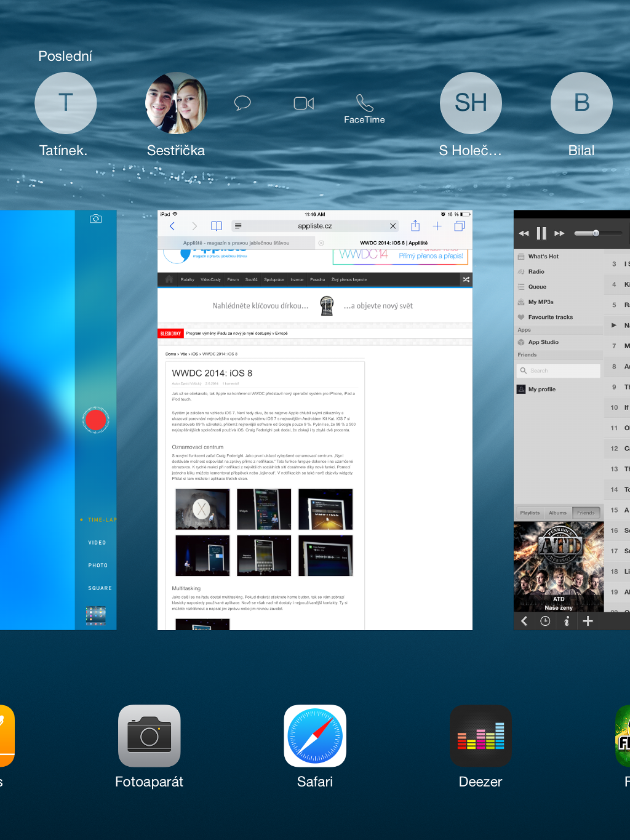Open the ATD Naše ženy album artwork
The image size is (630, 840).
[559, 566]
